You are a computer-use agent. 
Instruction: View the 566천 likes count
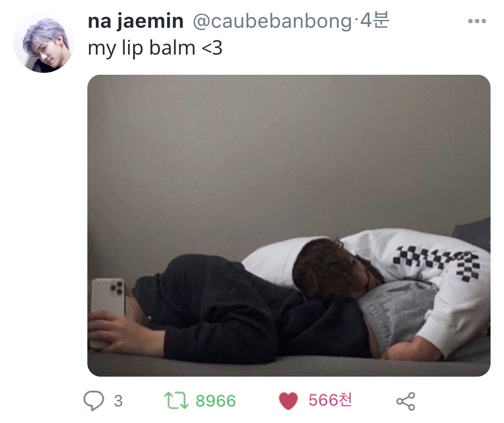pos(330,400)
